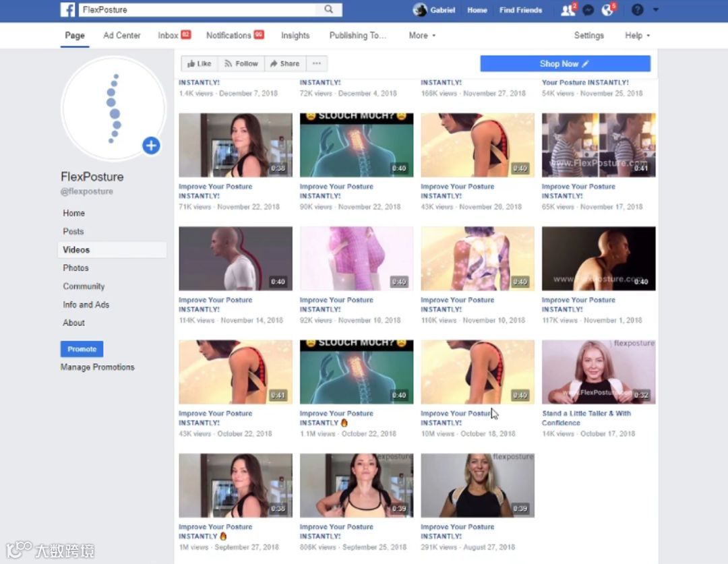Screen dimensions: 728x564
Task: Expand the account dropdown arrow
Action: [656, 9]
